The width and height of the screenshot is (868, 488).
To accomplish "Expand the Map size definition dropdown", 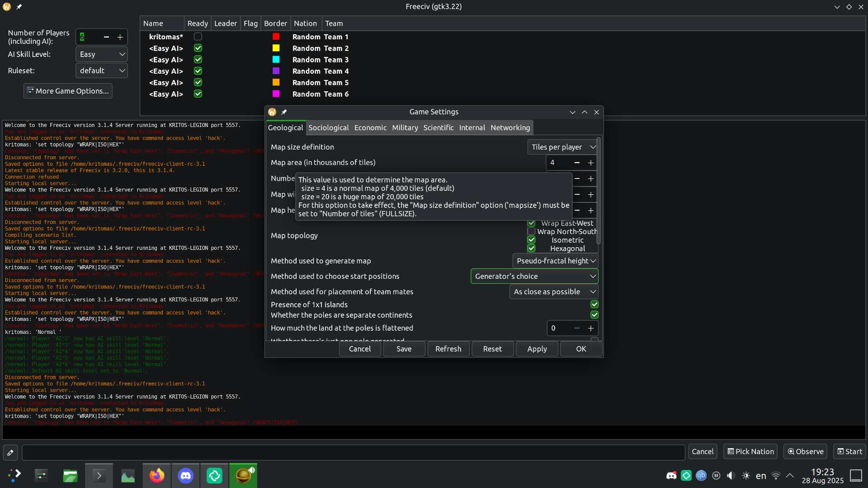I will [x=563, y=147].
